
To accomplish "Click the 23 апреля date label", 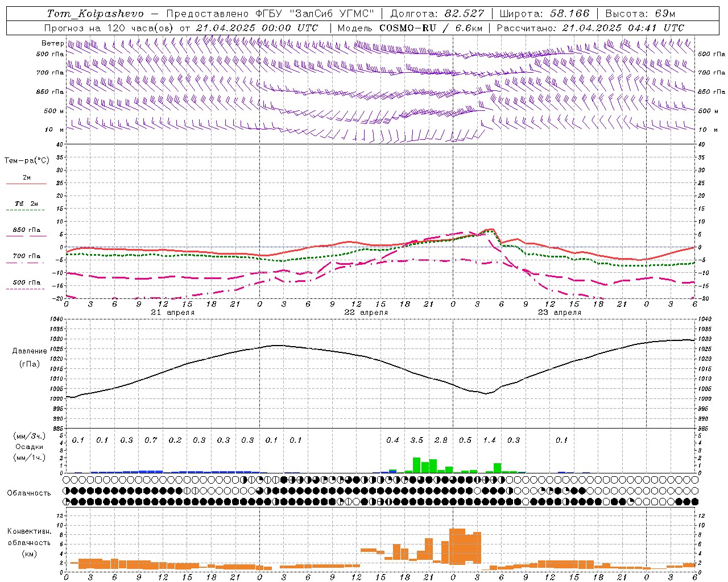I will [x=560, y=313].
